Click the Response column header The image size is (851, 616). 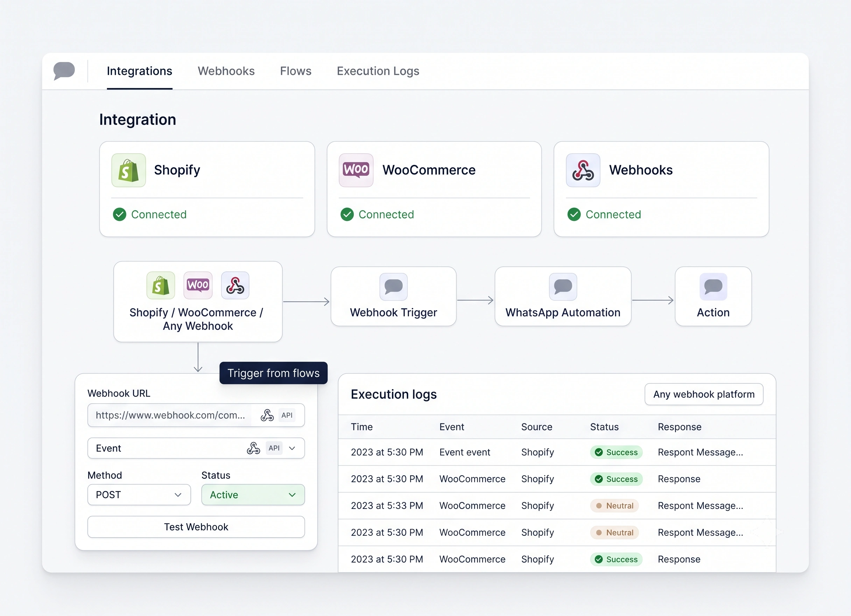coord(680,427)
